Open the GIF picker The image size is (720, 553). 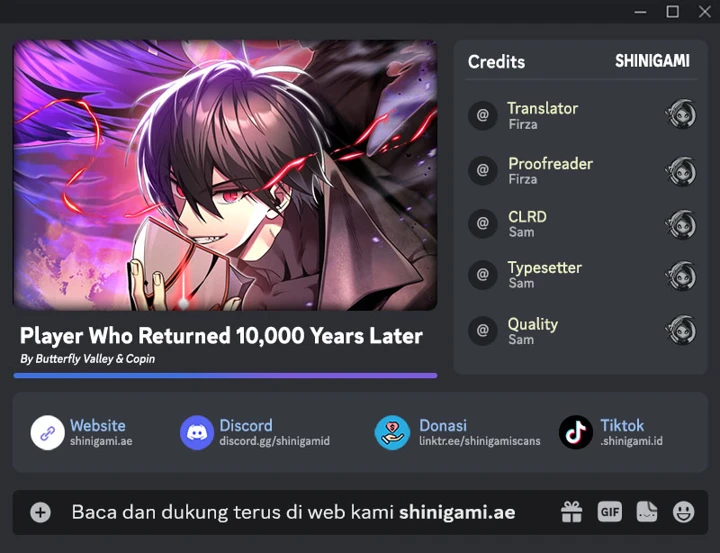[610, 512]
